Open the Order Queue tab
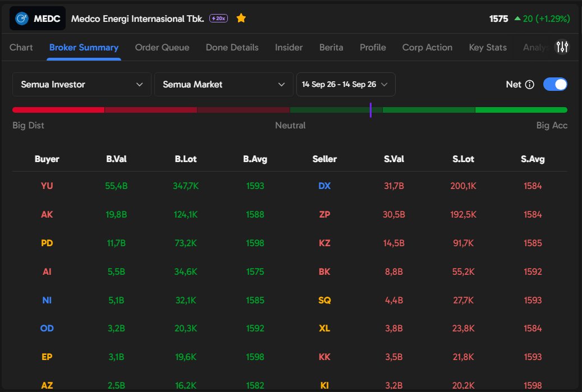The width and height of the screenshot is (582, 392). [x=162, y=48]
